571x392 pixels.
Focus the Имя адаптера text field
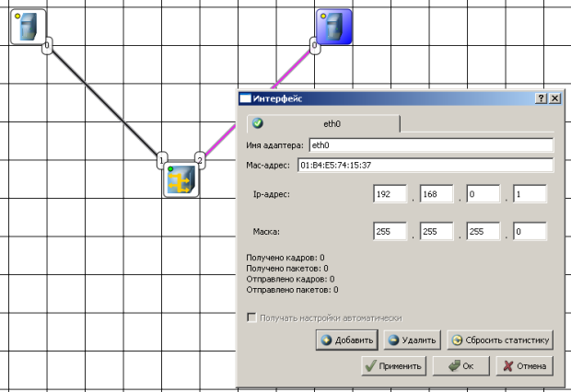click(x=430, y=144)
